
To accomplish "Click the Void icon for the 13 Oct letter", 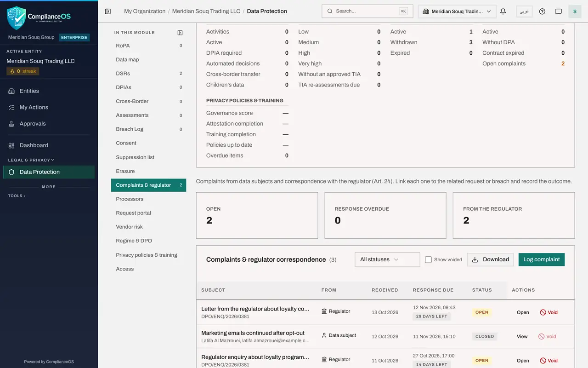I will [x=543, y=312].
